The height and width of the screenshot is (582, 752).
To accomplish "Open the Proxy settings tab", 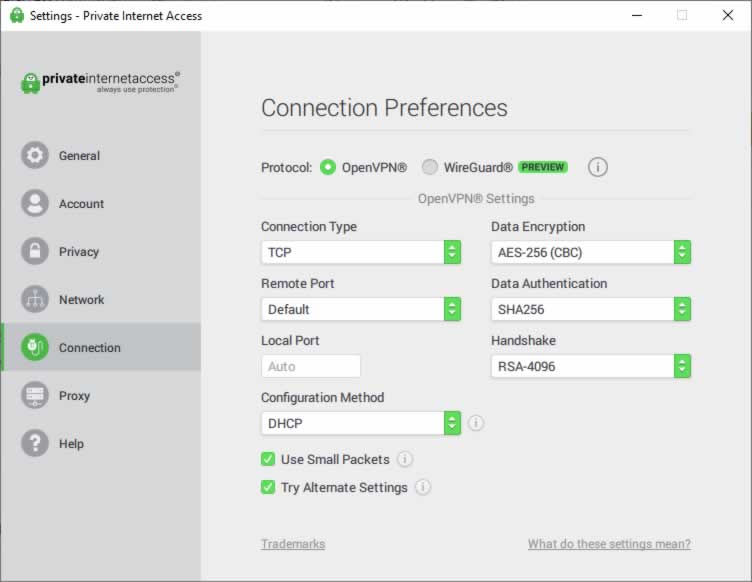I will [101, 395].
